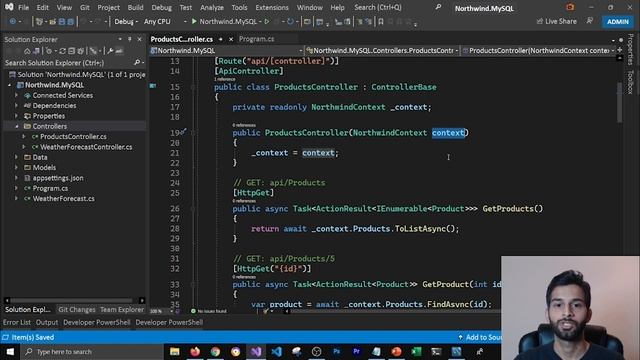Open File Explorer from the taskbar
Image resolution: width=640 pixels, height=360 pixels.
pos(175,351)
